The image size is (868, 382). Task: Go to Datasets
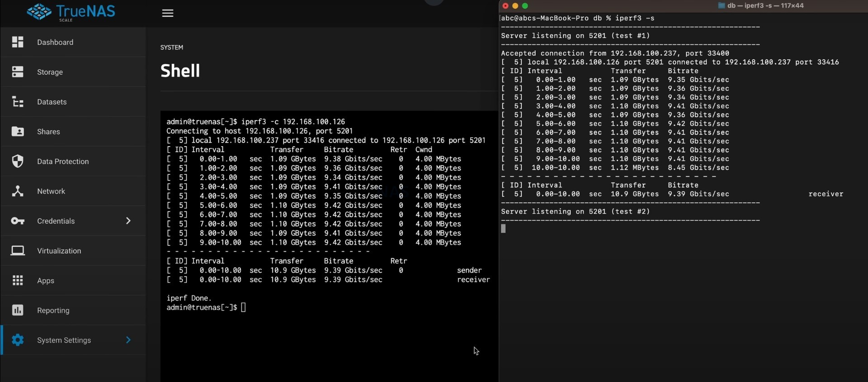click(73, 102)
